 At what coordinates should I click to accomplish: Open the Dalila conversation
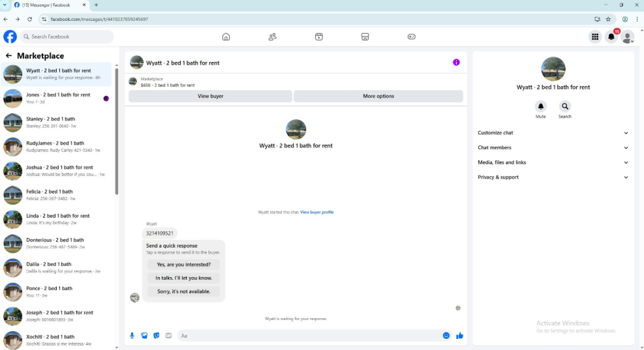click(x=56, y=267)
